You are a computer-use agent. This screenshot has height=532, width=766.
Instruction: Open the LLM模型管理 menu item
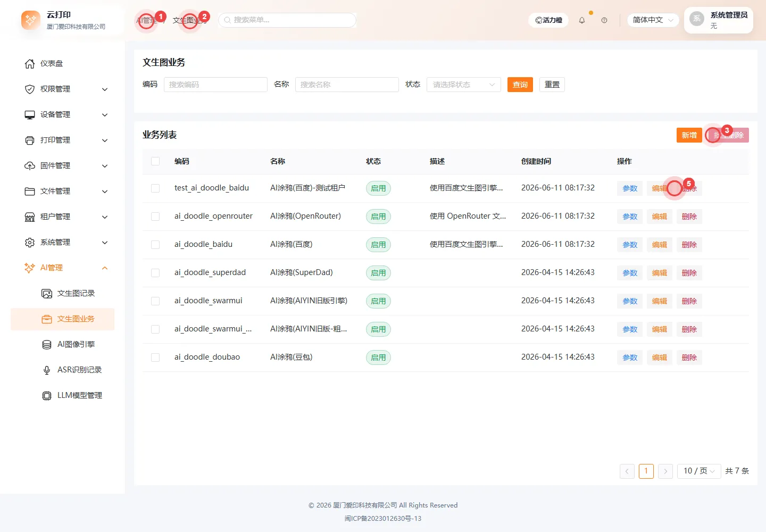(x=63, y=396)
